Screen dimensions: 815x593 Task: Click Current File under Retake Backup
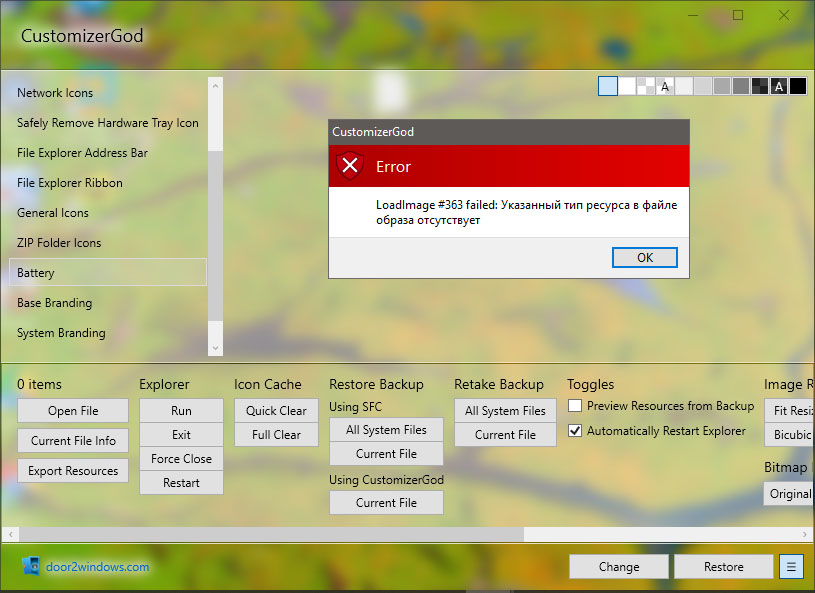[505, 434]
